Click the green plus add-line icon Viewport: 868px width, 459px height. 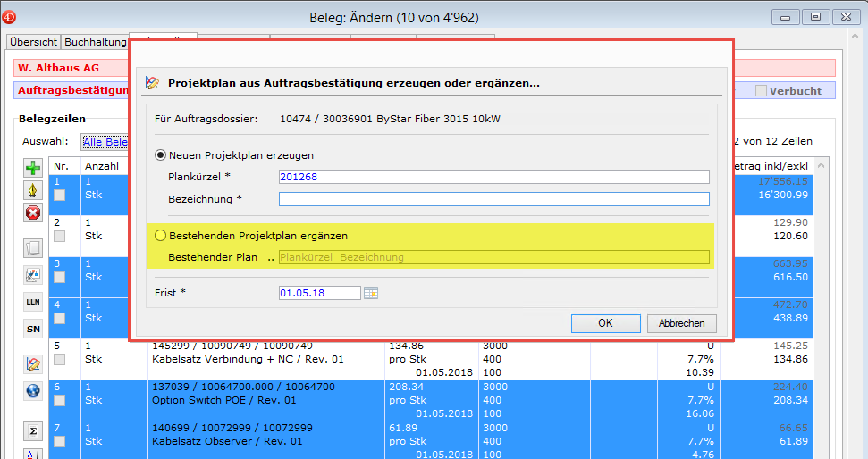pyautogui.click(x=33, y=169)
